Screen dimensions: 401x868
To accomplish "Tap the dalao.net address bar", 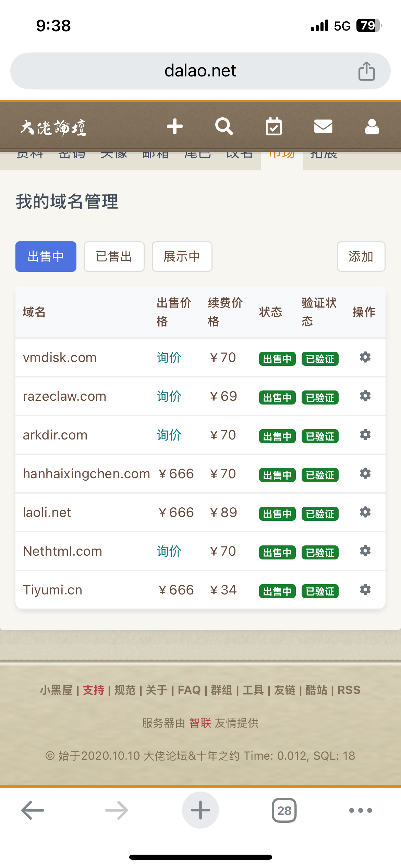I will coord(200,71).
